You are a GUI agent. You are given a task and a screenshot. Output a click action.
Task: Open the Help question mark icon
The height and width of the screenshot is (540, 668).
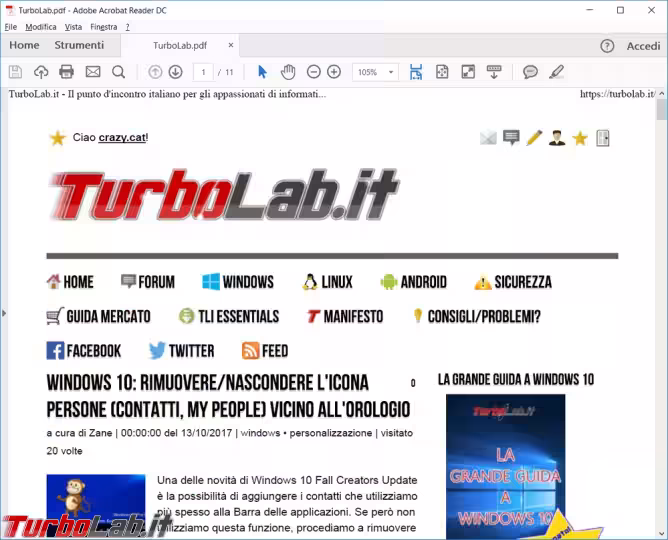pyautogui.click(x=607, y=46)
